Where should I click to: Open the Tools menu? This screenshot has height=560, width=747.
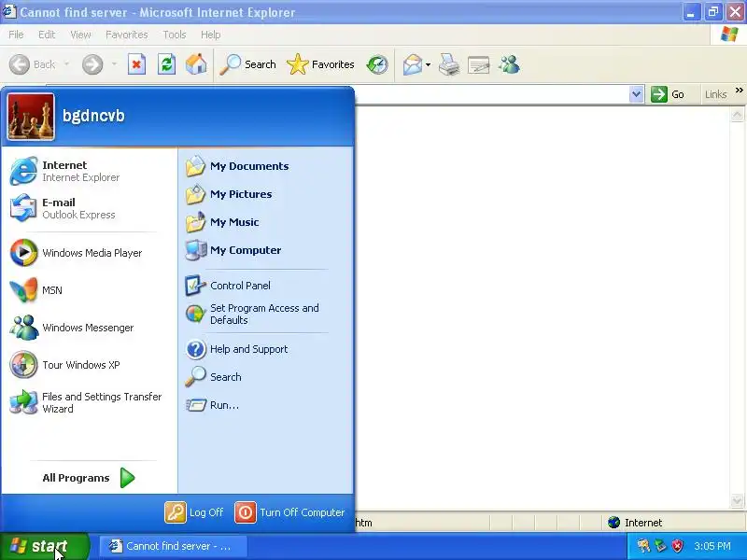(x=175, y=35)
